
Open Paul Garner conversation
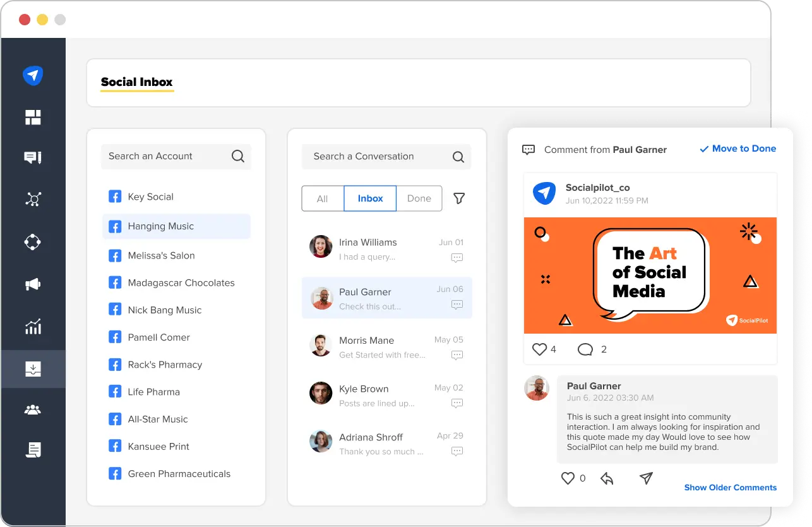pyautogui.click(x=386, y=298)
